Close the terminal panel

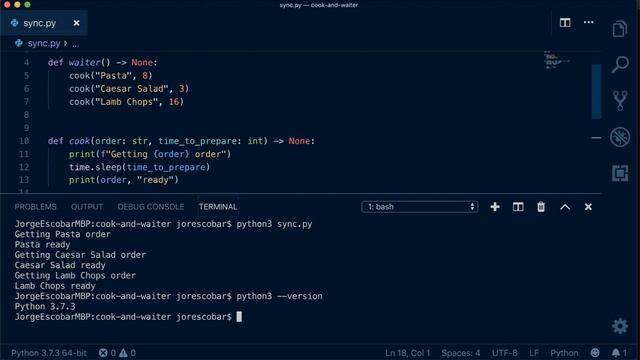pos(588,207)
